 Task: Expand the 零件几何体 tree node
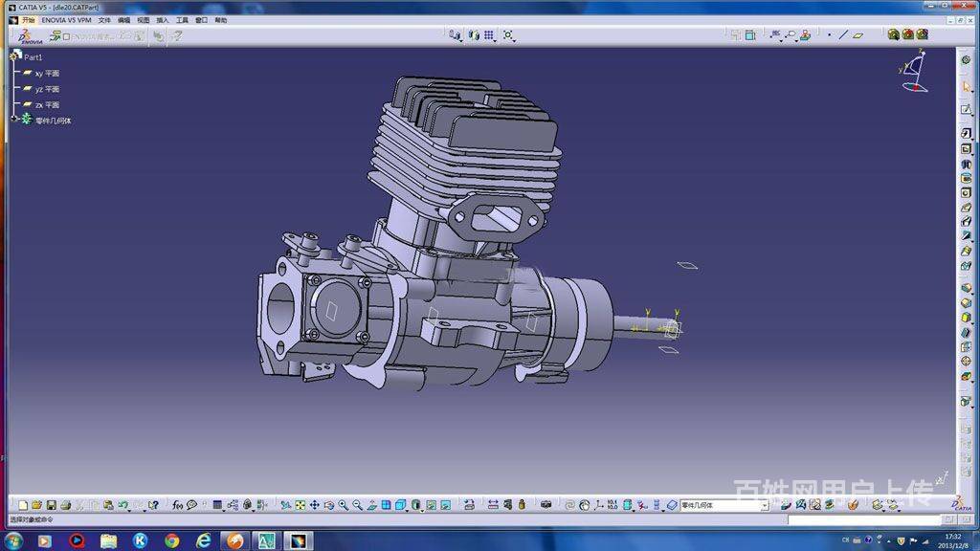click(13, 119)
